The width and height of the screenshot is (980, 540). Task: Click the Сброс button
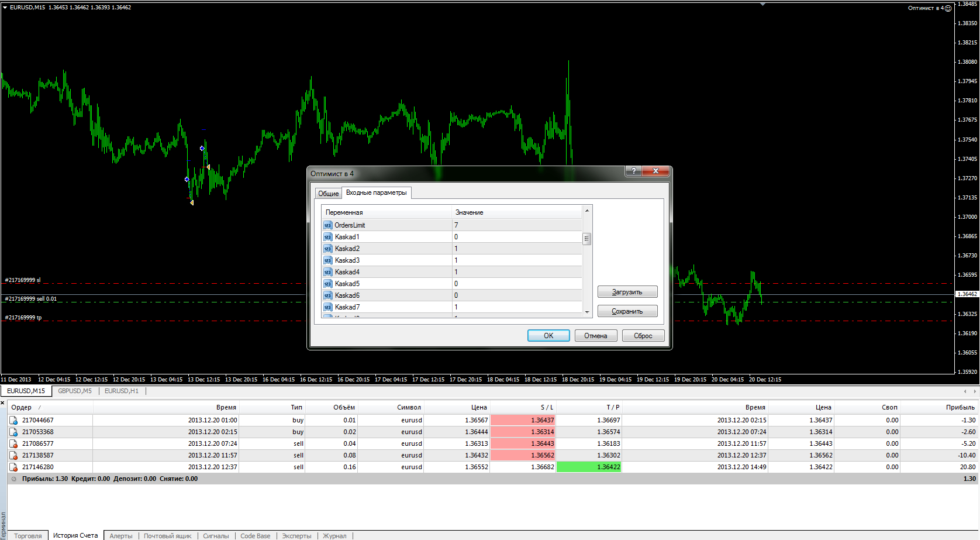tap(643, 336)
